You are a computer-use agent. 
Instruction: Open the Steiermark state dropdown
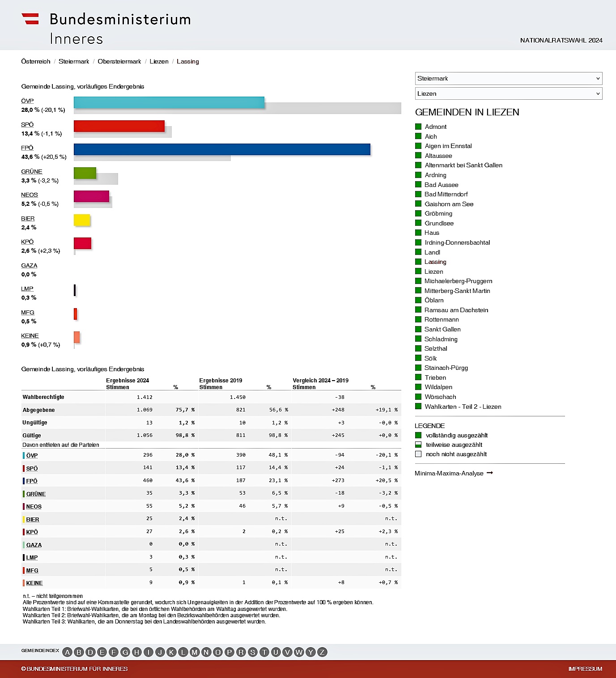508,78
